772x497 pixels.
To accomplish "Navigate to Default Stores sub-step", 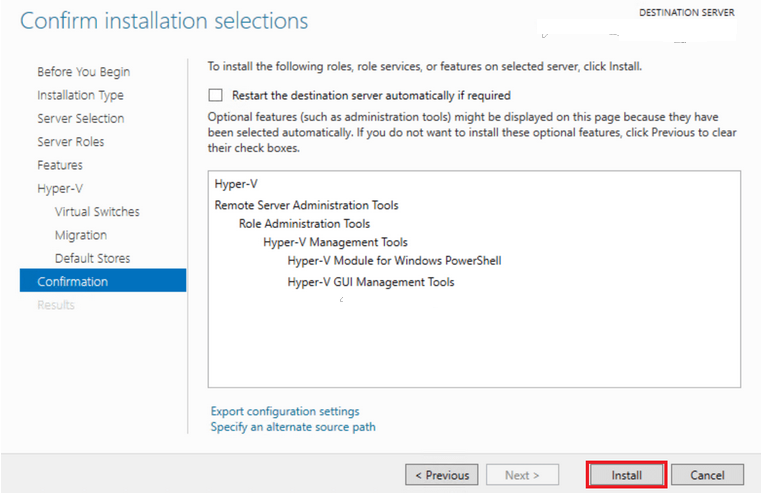I will [93, 258].
